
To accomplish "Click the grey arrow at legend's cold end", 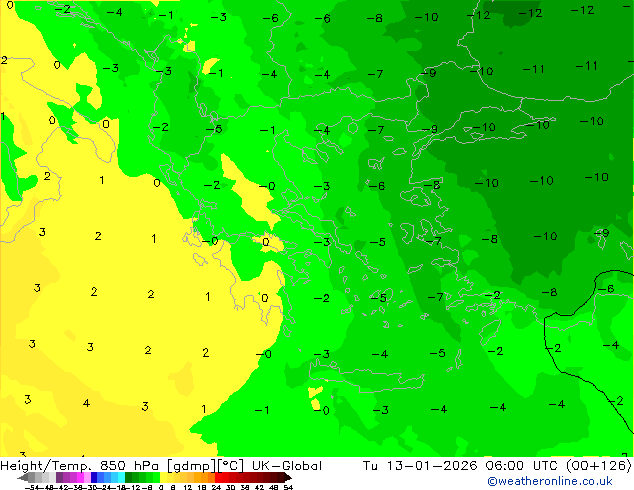I will click(23, 477).
